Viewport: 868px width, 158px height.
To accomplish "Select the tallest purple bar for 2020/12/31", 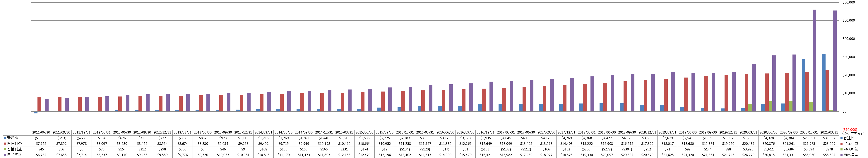I will (814, 61).
